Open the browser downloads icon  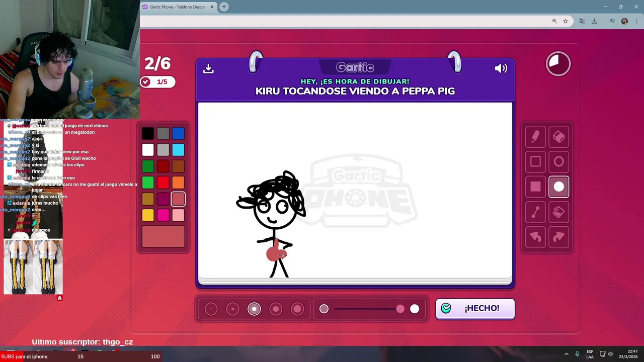point(594,21)
